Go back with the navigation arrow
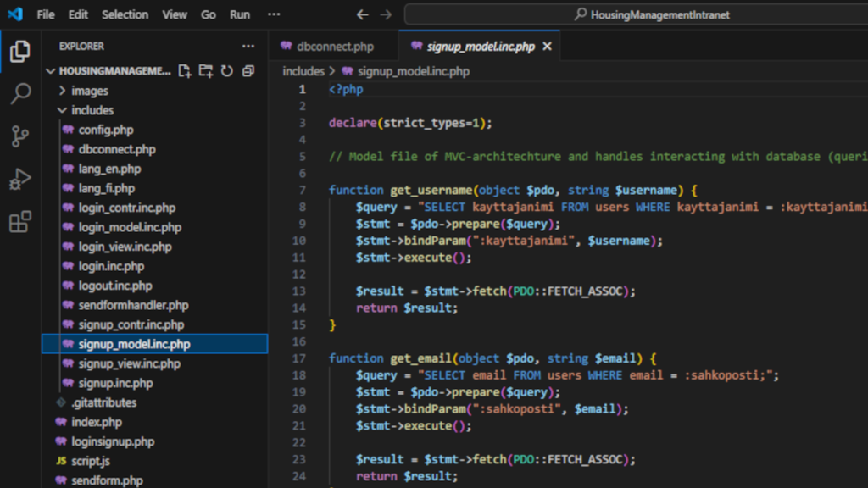Image resolution: width=868 pixels, height=488 pixels. (362, 15)
